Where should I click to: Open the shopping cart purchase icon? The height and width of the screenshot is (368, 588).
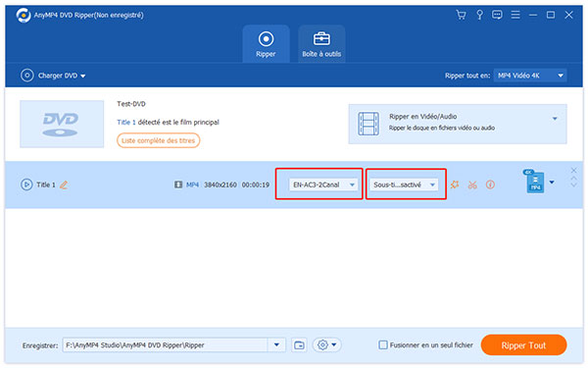(461, 15)
